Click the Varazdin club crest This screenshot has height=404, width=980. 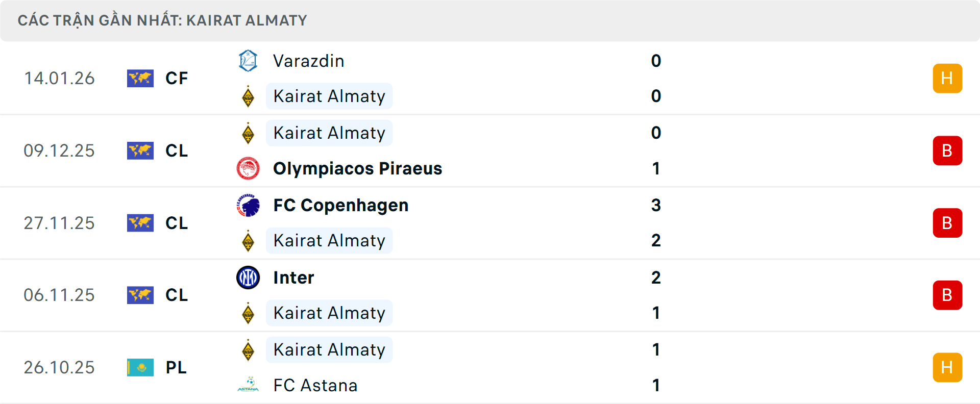pos(249,61)
